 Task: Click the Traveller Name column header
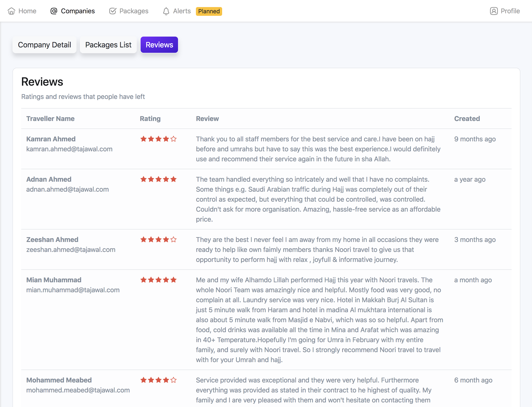[x=50, y=119]
